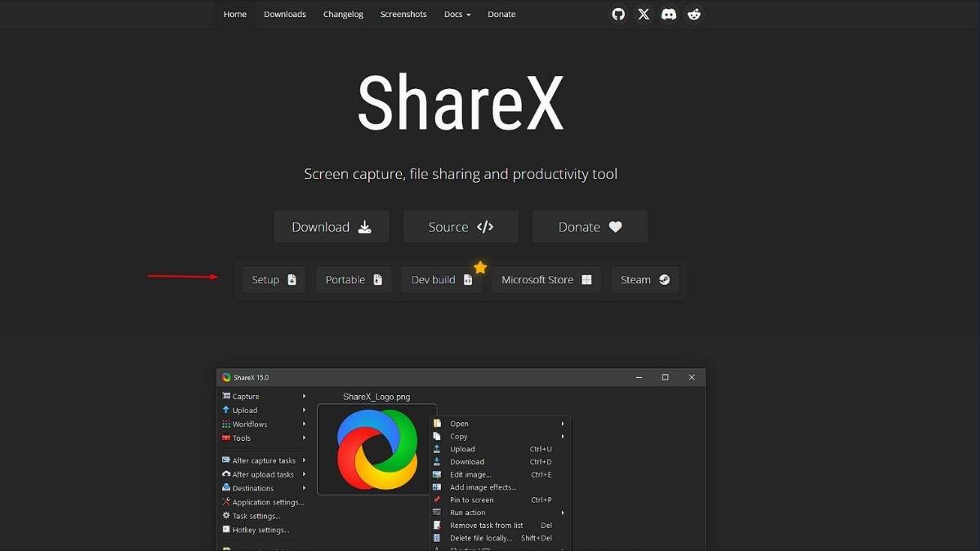This screenshot has width=980, height=551.
Task: Open the Upload menu in ShareX sidebar
Action: tap(265, 411)
